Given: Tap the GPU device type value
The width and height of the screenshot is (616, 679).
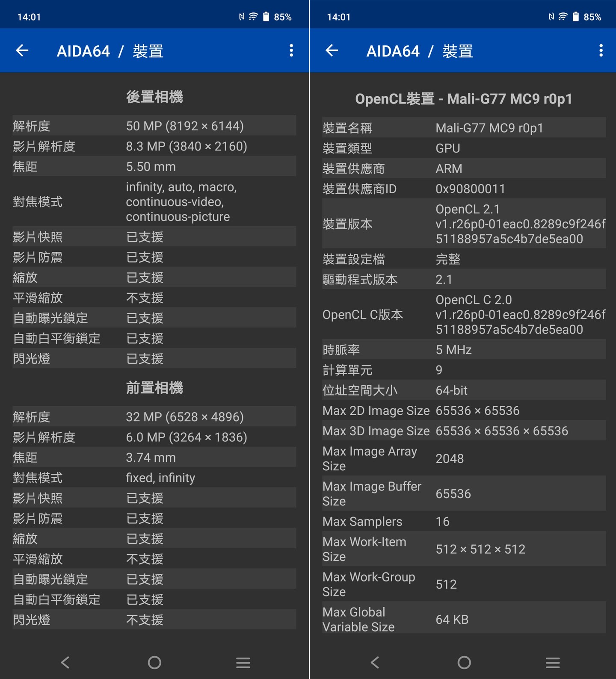Looking at the screenshot, I should [x=448, y=148].
